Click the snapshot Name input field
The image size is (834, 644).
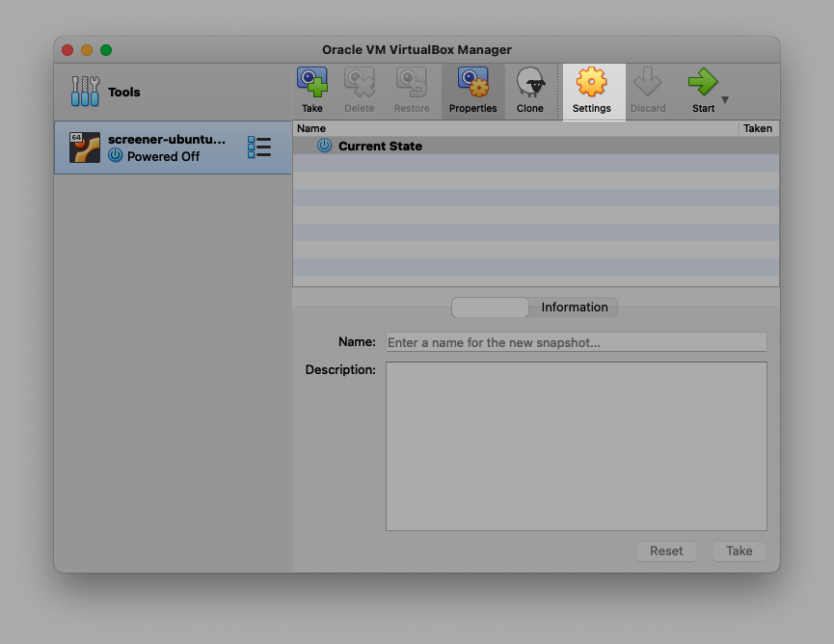click(576, 342)
